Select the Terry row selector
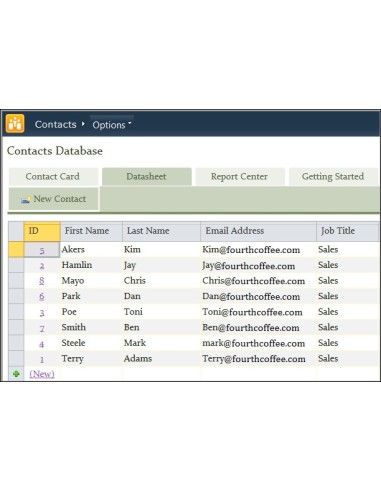Image resolution: width=381 pixels, height=492 pixels. click(x=16, y=359)
